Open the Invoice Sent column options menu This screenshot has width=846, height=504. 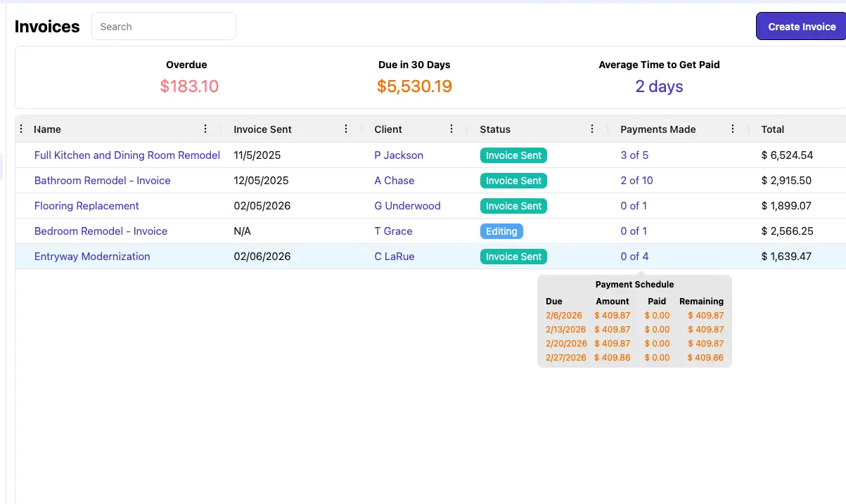coord(345,129)
